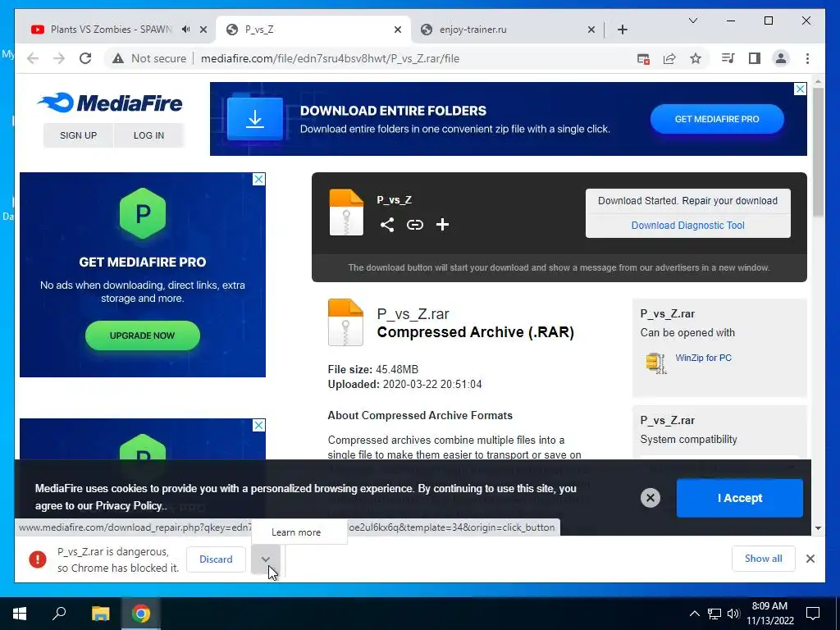
Task: Click the volume icon in system tray
Action: [x=733, y=614]
